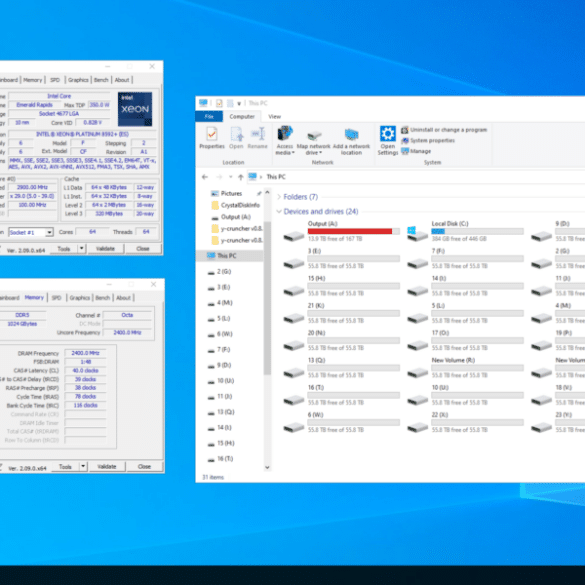Select CrystalDiskInfo folder in navigation pane
Image resolution: width=585 pixels, height=585 pixels.
[x=235, y=205]
